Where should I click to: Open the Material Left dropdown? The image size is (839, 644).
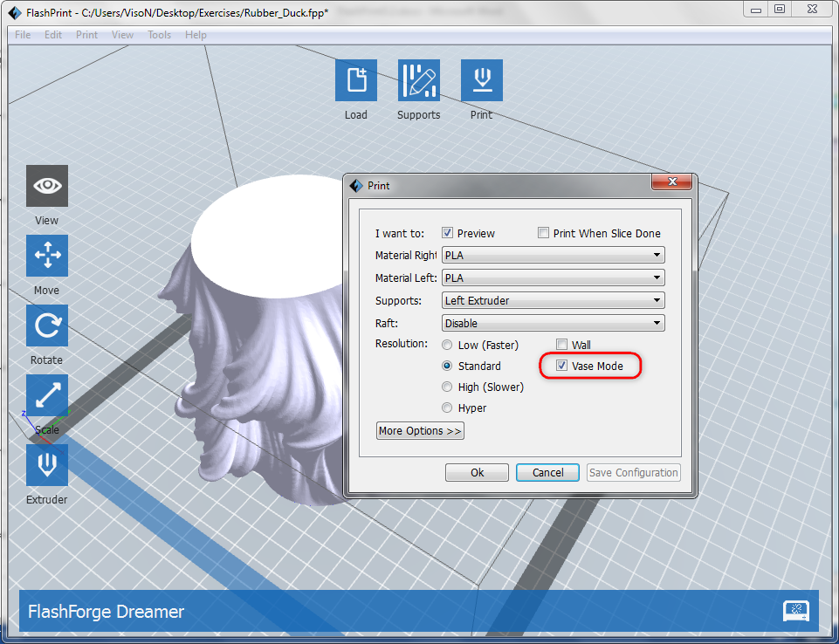point(554,277)
